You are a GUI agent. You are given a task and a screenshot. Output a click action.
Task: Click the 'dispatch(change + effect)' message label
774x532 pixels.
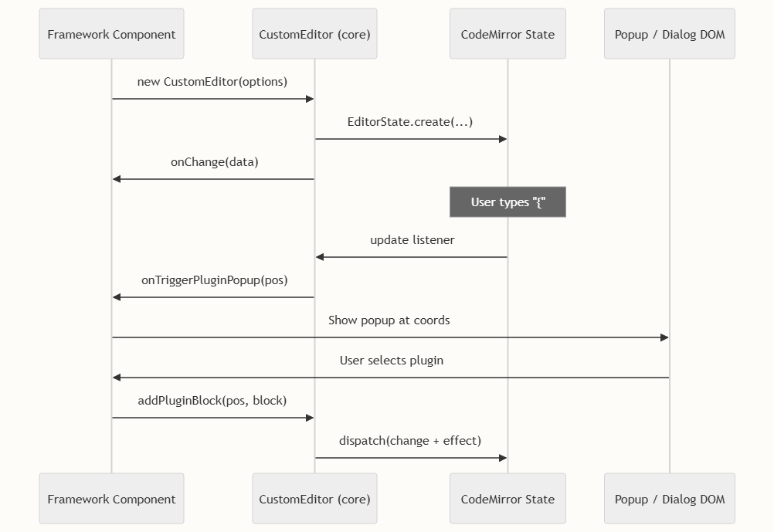tap(410, 441)
